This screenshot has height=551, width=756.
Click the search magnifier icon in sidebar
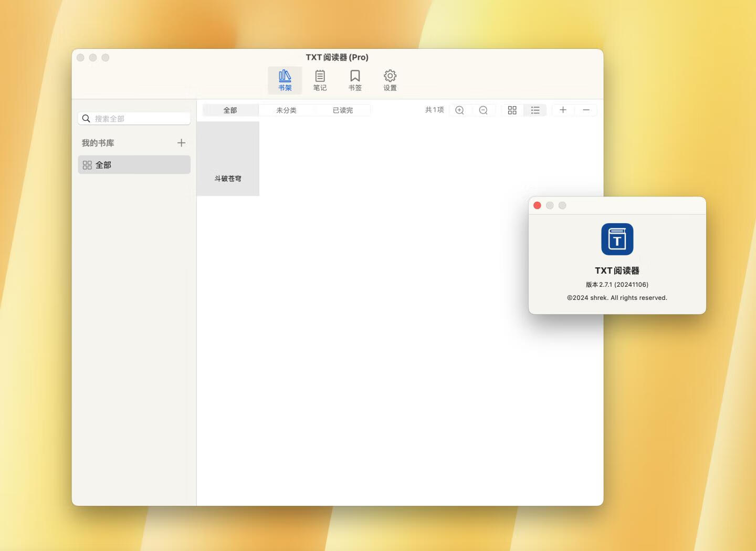86,119
